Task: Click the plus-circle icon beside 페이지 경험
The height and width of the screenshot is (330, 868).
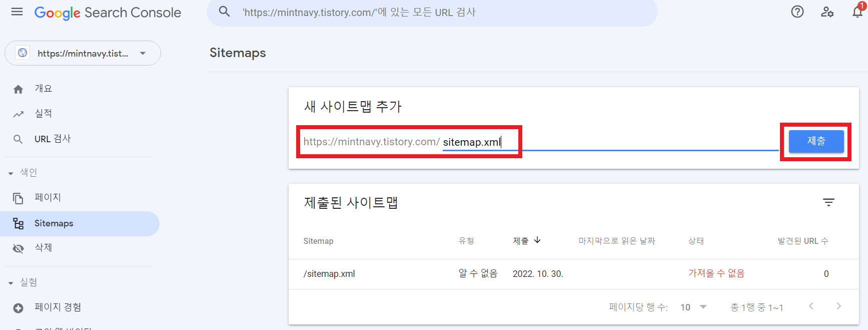Action: [19, 308]
